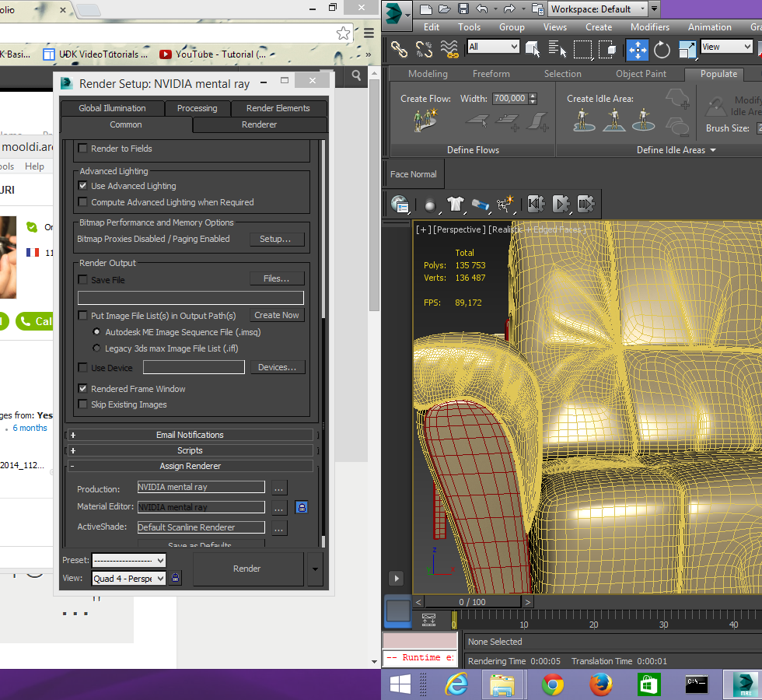
Task: Click the Width spinner arrows for Create Flow
Action: point(533,99)
